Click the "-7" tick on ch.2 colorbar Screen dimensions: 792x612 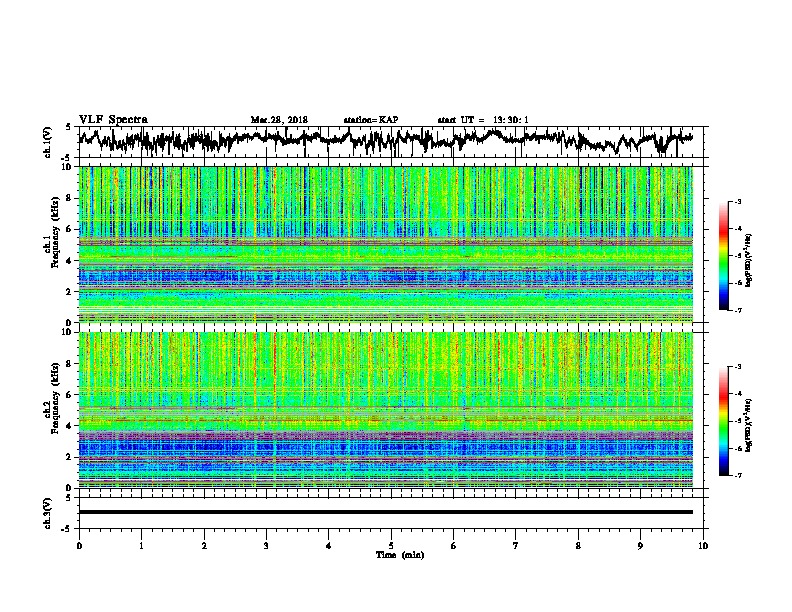(x=737, y=475)
